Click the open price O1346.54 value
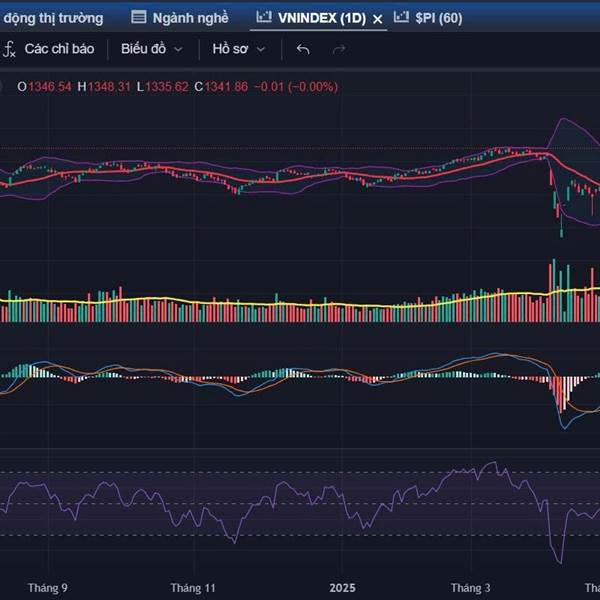 44,87
